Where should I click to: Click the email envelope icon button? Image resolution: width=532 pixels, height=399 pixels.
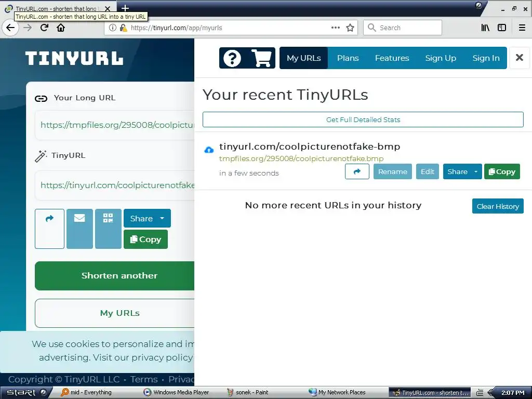(79, 229)
